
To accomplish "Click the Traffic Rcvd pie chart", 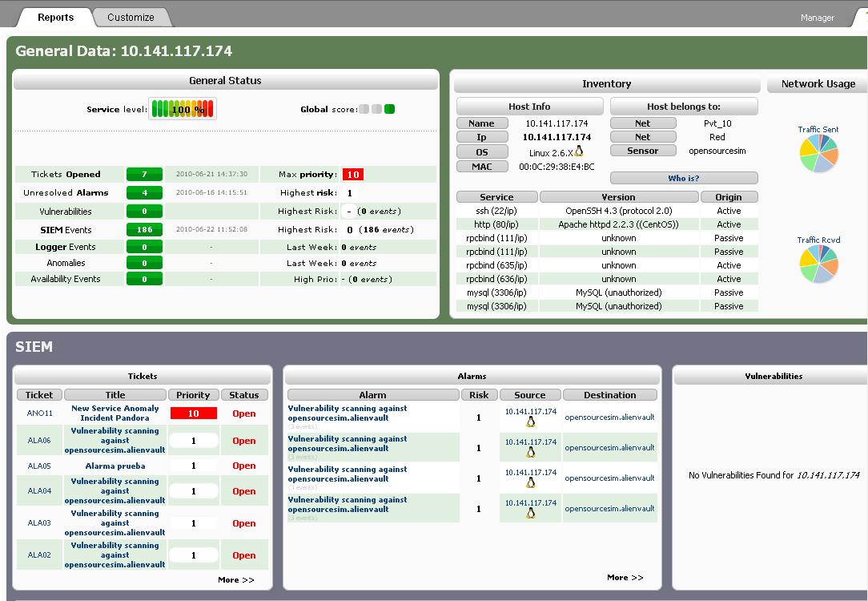I will click(x=818, y=264).
